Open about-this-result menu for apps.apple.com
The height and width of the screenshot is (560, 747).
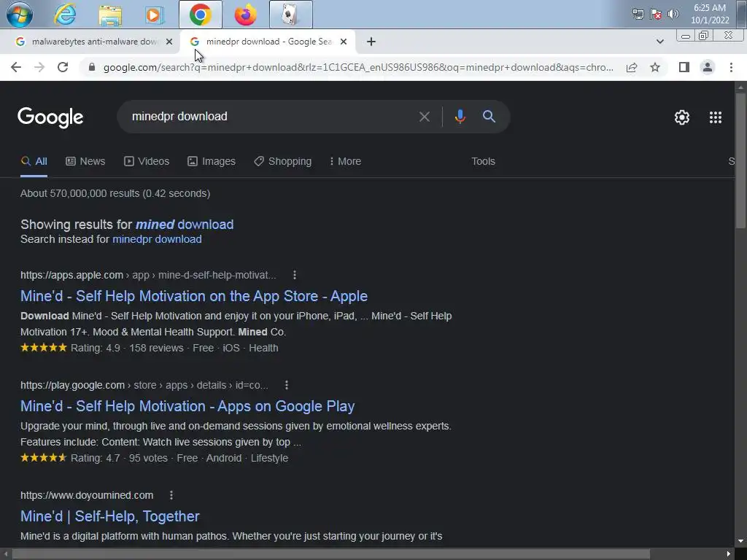click(x=295, y=275)
